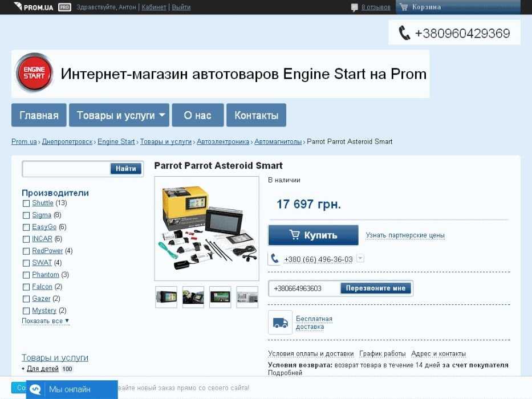
Task: Expand Показать все manufacturers list
Action: coord(46,321)
